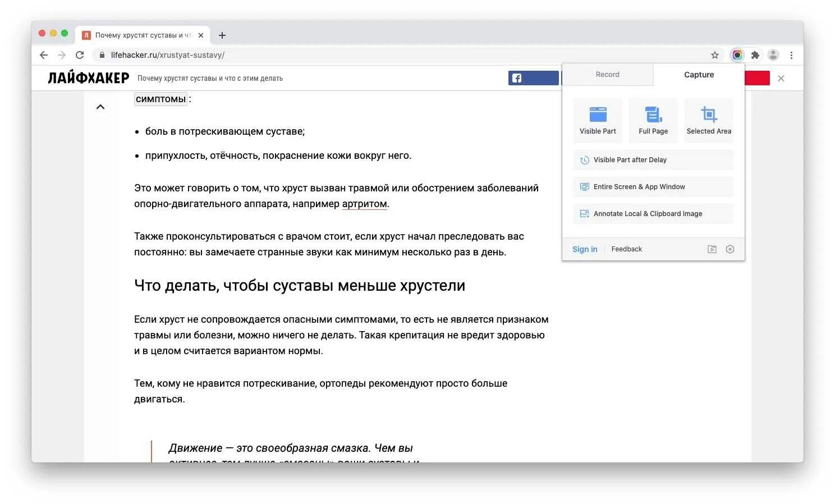
Task: Open the Extensions puzzle icon
Action: click(755, 55)
